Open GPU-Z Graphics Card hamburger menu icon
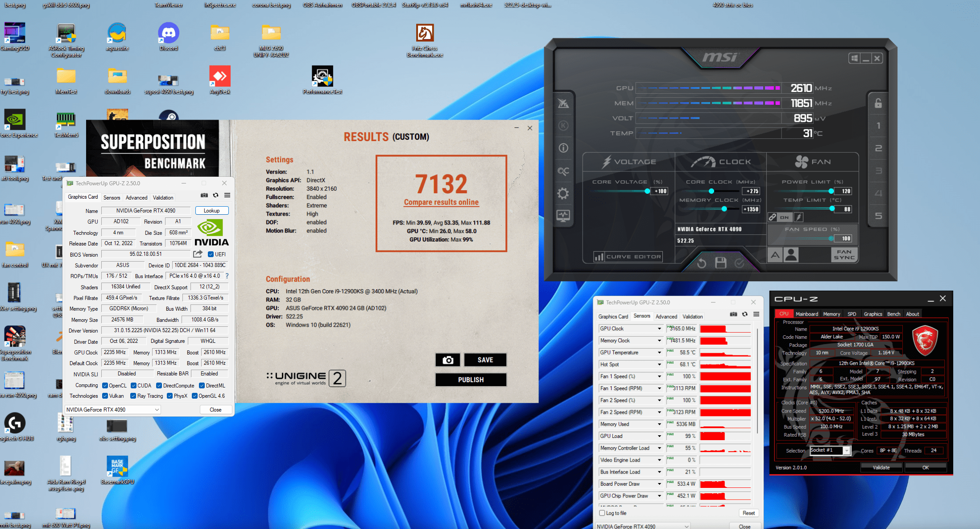 click(x=227, y=195)
